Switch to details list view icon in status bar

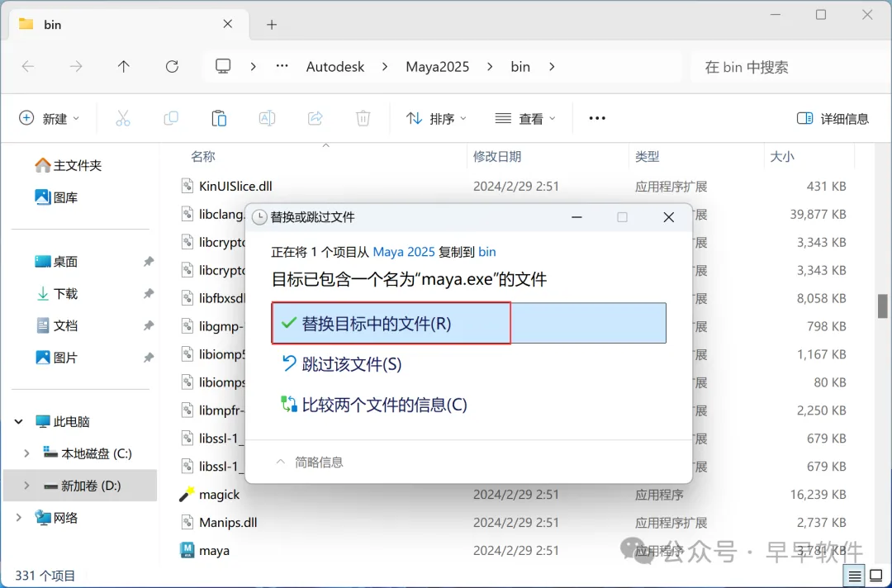(855, 576)
